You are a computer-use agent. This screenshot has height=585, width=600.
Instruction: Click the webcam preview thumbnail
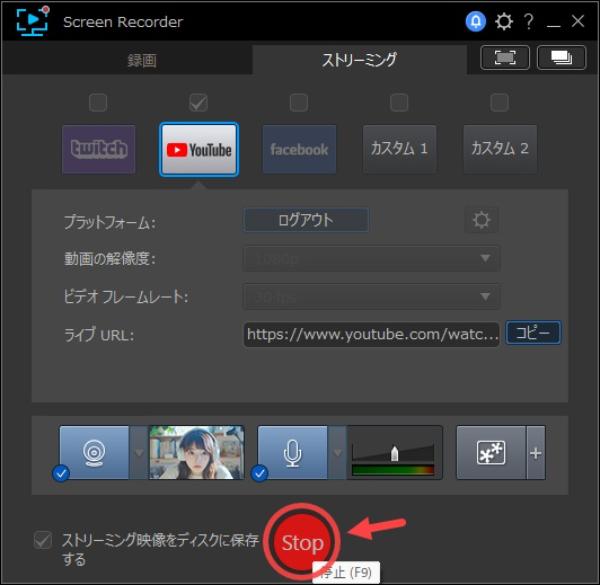click(196, 453)
